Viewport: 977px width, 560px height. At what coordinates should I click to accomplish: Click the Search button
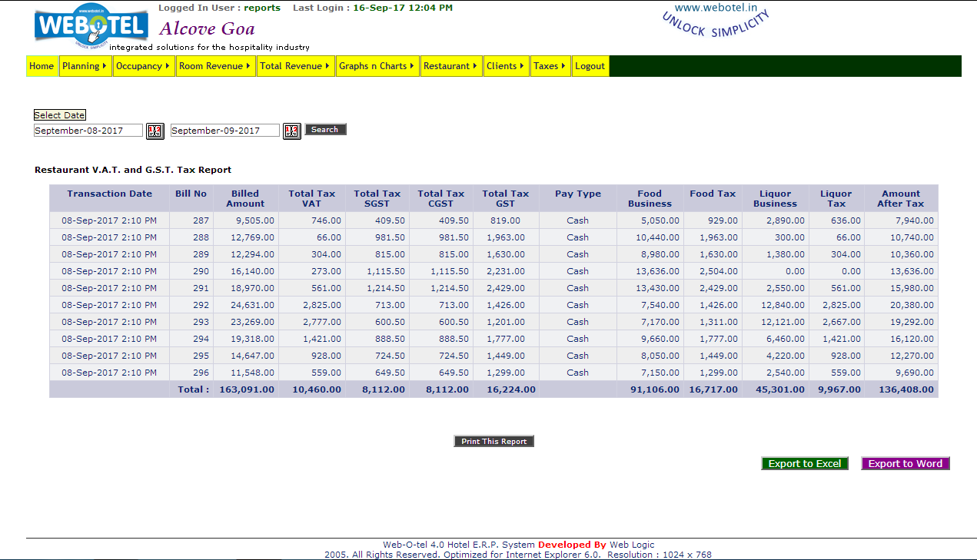[325, 130]
